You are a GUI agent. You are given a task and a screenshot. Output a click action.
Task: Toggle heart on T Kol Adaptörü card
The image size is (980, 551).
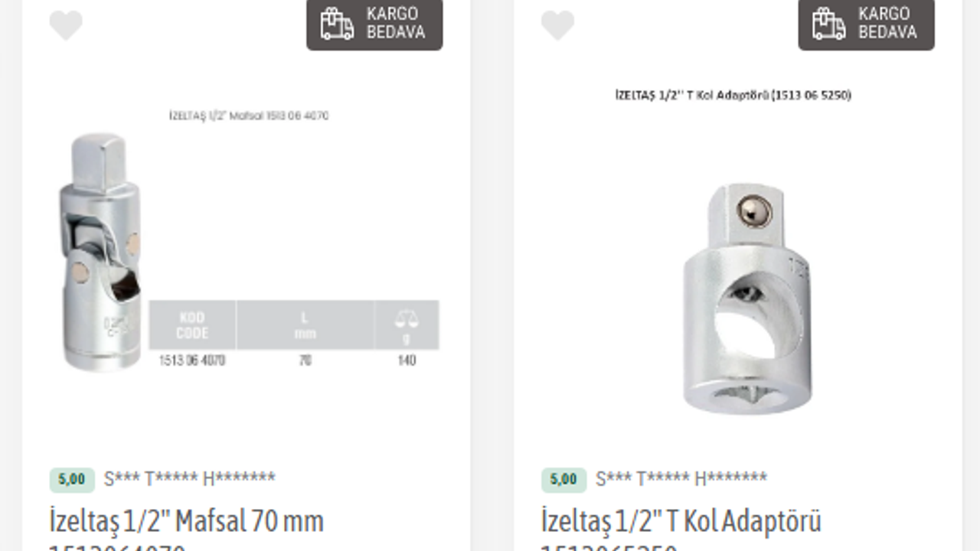coord(557,25)
